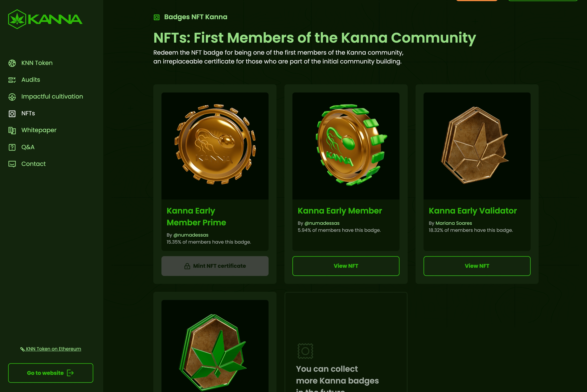This screenshot has height=392, width=587.
Task: Click the Audits checklist icon
Action: 12,80
